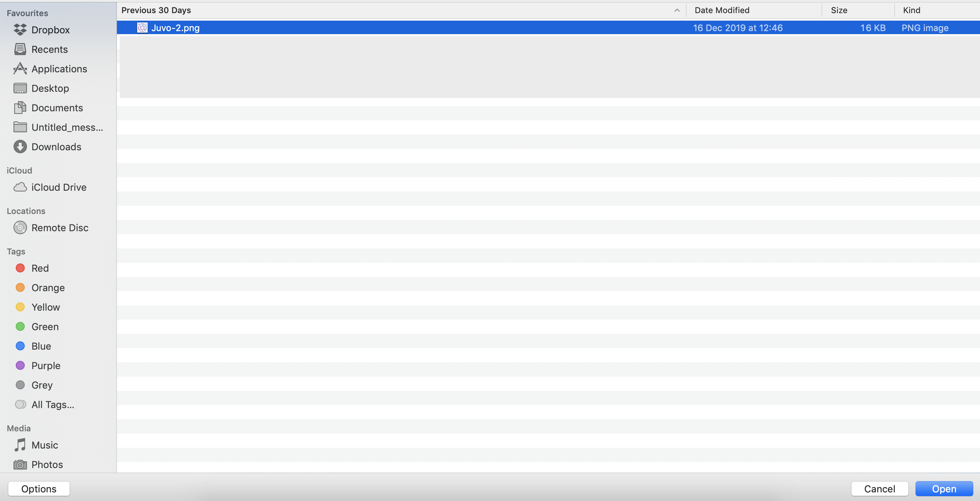Sort the list by Size

pos(838,10)
